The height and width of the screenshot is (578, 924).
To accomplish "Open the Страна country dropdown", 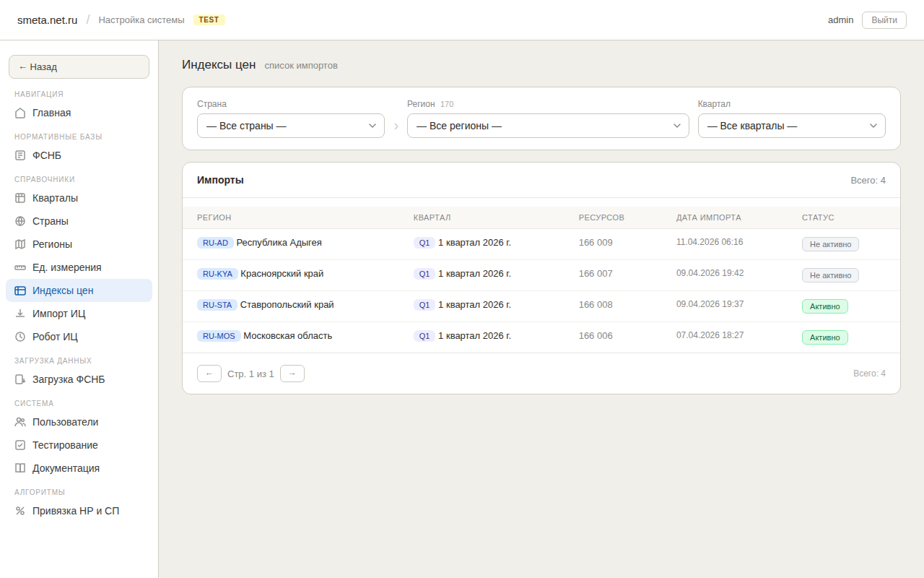I will click(290, 126).
